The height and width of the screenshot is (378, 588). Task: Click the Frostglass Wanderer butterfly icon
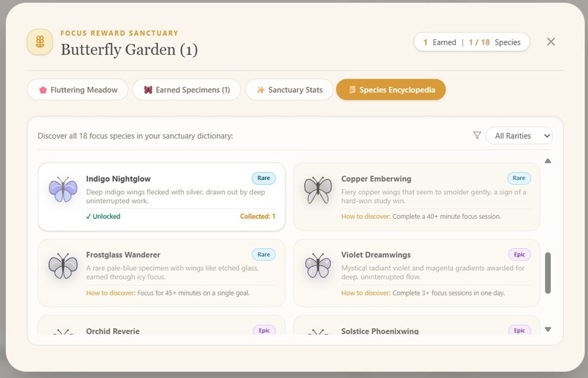coord(63,266)
